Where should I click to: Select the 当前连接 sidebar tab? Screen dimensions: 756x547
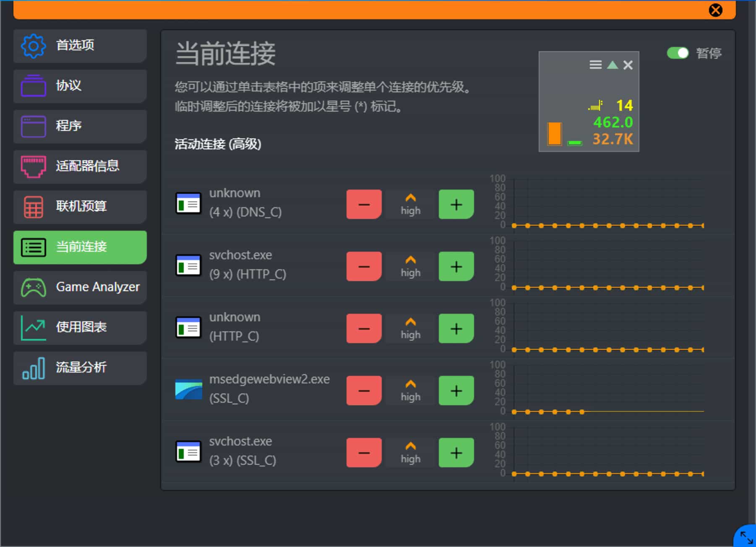[80, 247]
